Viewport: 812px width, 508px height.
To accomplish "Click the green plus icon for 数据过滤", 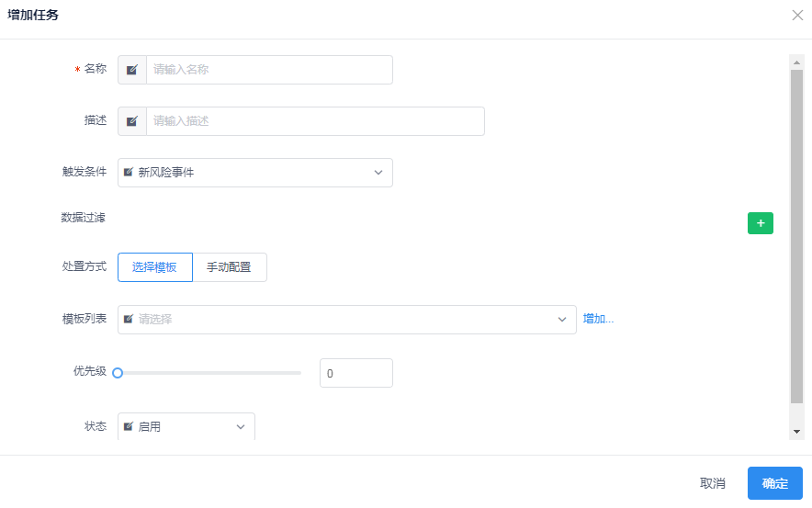I will (x=760, y=223).
